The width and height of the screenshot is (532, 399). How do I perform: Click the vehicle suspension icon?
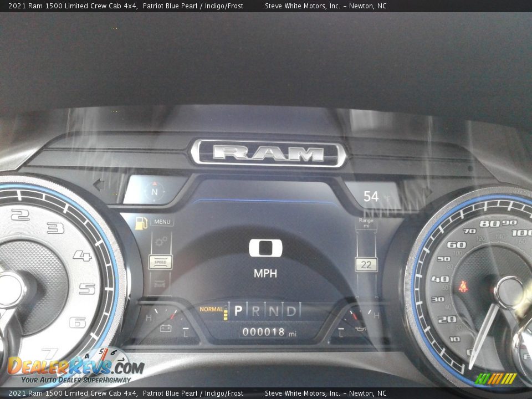[161, 284]
